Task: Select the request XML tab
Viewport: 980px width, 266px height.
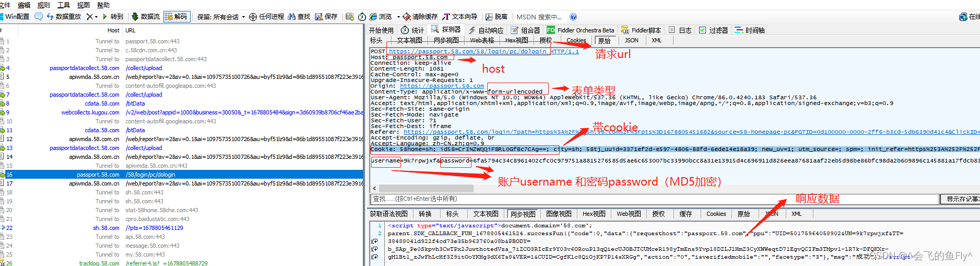Action: tap(657, 40)
